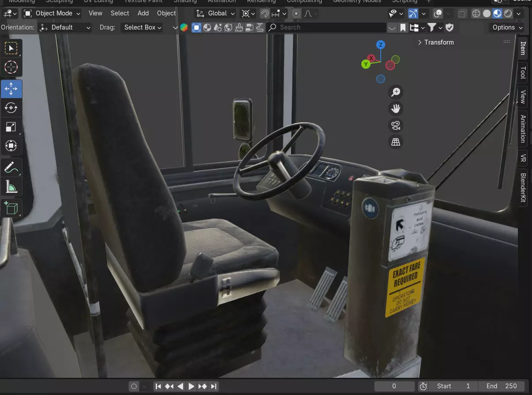Open the editor type dropdown
Image resolution: width=532 pixels, height=395 pixels.
click(x=10, y=13)
